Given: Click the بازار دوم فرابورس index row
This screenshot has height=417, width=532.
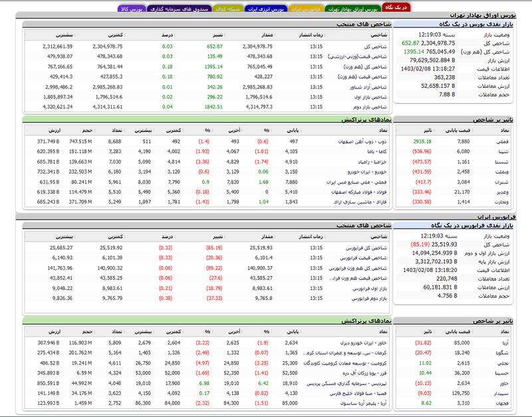Looking at the screenshot, I should (x=366, y=290).
